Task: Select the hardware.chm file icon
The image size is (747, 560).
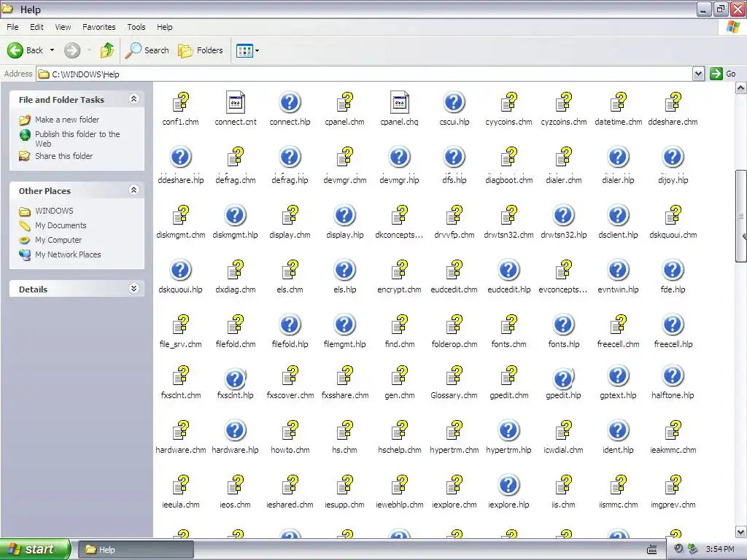Action: tap(181, 430)
